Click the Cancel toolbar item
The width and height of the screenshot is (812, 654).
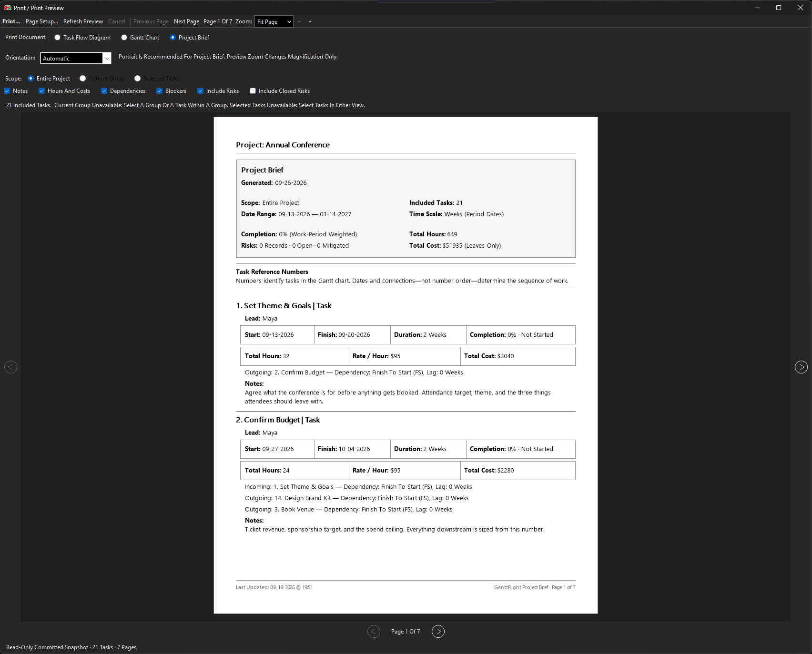[x=117, y=21]
